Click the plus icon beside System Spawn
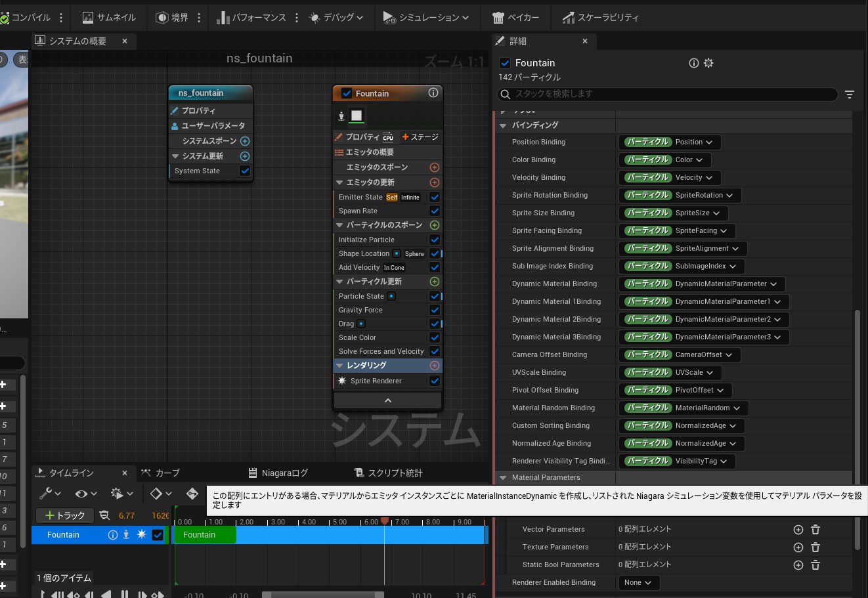Image resolution: width=868 pixels, height=598 pixels. click(x=245, y=141)
